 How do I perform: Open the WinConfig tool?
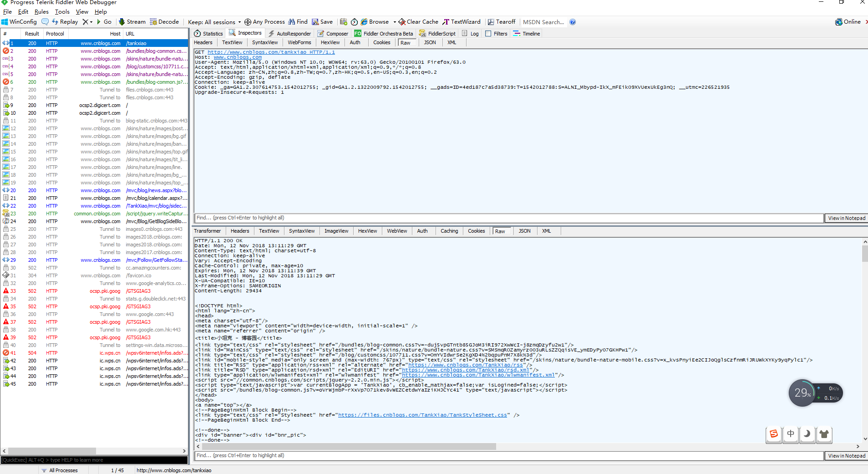point(19,22)
